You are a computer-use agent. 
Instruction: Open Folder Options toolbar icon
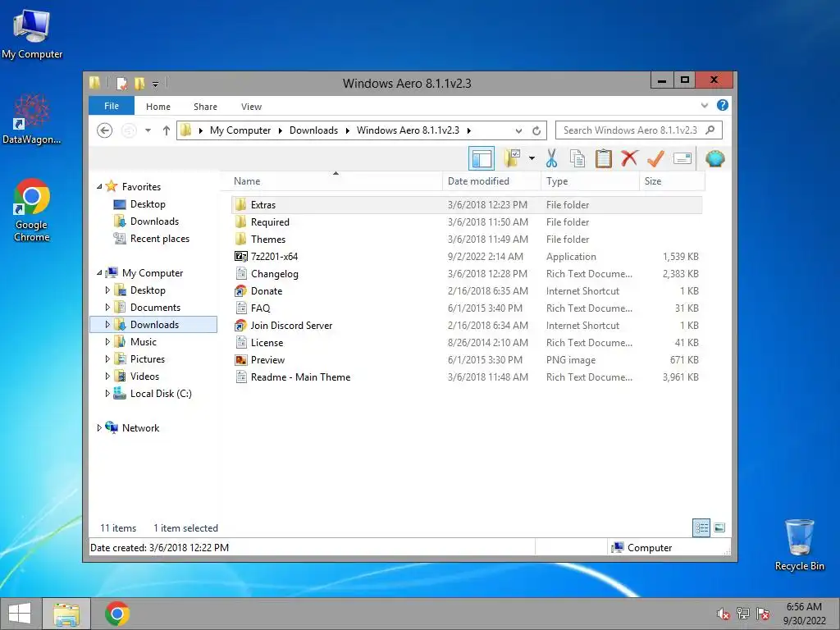[512, 158]
